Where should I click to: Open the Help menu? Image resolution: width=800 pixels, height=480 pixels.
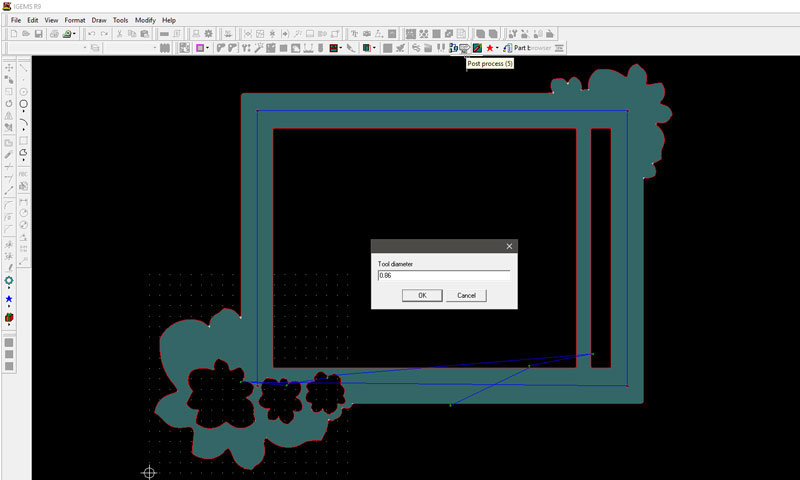(169, 20)
